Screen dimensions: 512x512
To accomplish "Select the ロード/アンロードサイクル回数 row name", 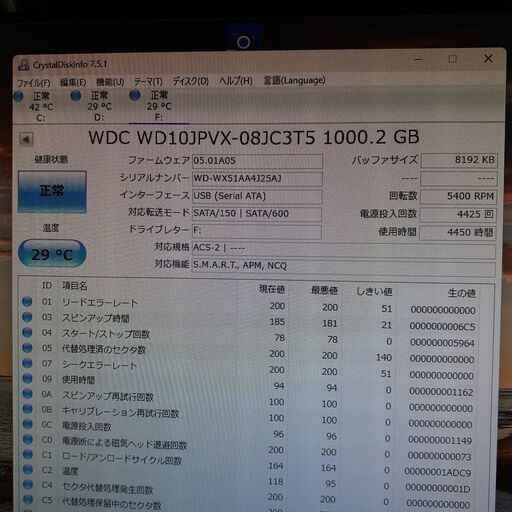I will [122, 459].
